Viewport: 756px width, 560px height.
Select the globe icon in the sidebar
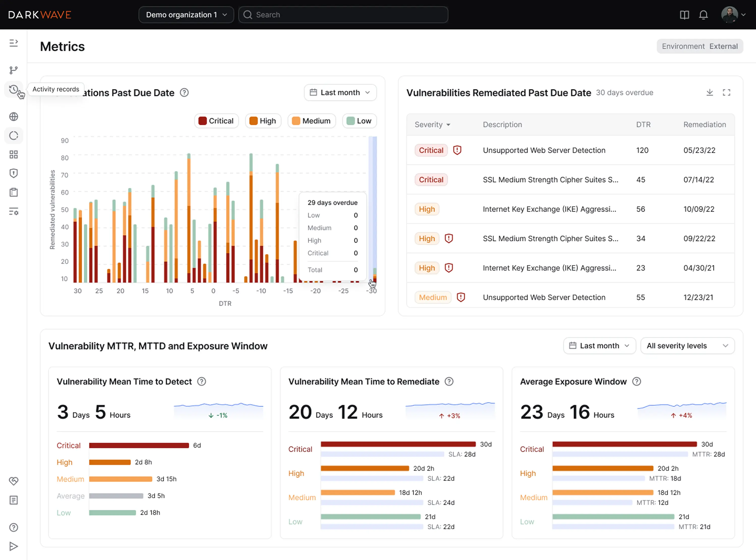click(x=14, y=116)
